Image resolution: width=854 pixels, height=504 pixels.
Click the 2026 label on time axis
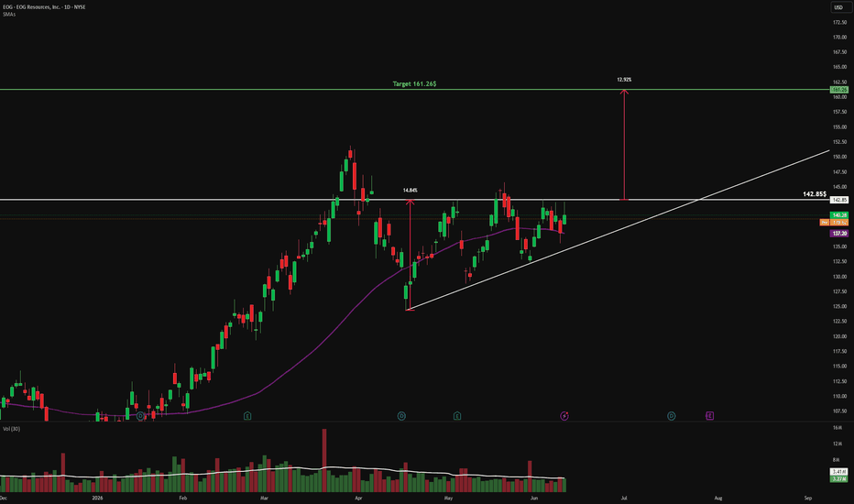point(97,498)
